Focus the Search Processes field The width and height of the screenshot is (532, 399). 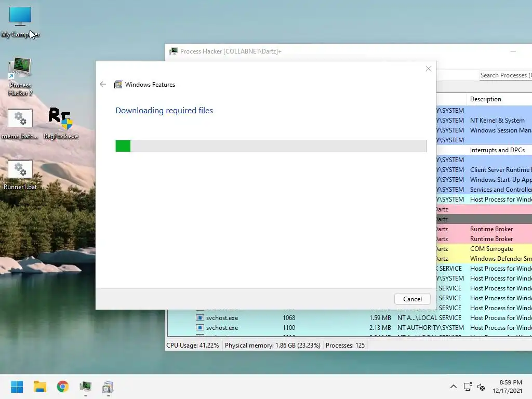click(506, 75)
